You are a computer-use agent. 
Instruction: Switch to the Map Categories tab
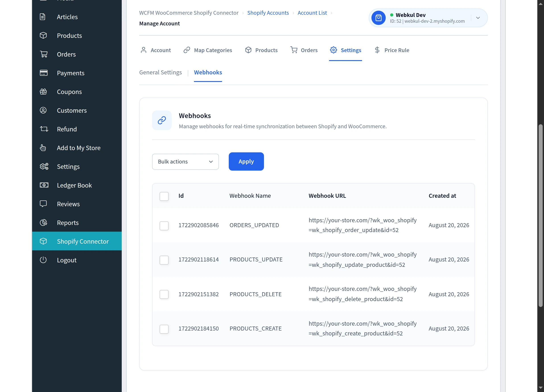[x=208, y=50]
